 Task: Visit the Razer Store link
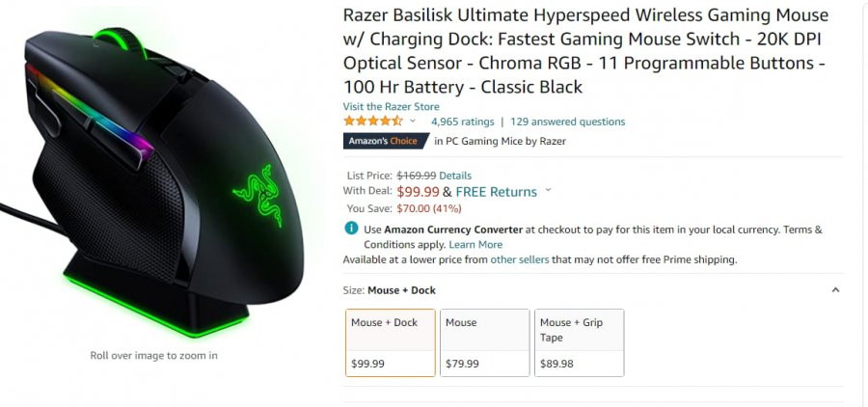[391, 107]
